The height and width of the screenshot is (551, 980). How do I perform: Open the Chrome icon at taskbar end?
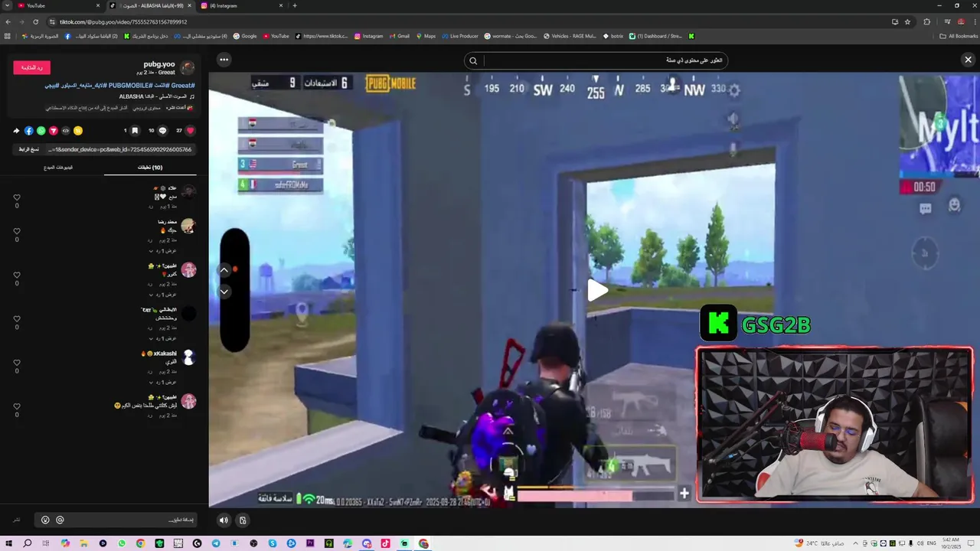tap(423, 543)
